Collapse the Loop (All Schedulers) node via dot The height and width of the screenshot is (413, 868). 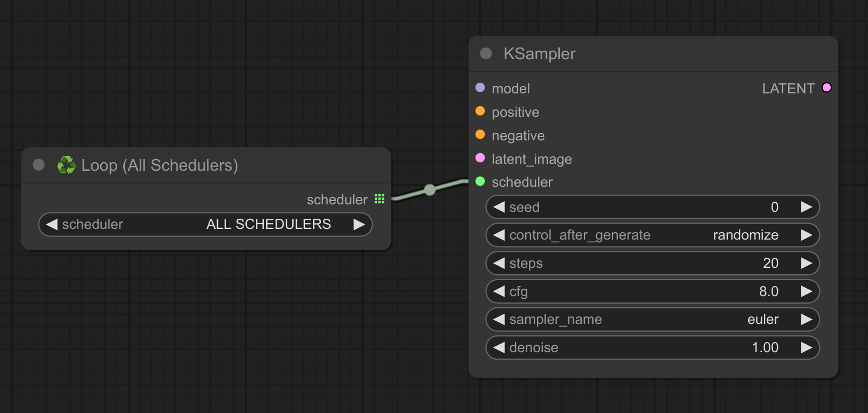[x=38, y=164]
